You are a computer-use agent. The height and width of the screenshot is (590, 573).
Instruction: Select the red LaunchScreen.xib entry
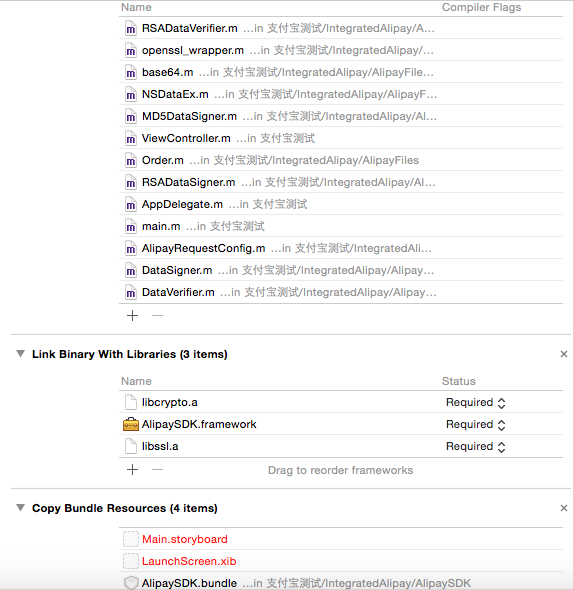coord(189,561)
